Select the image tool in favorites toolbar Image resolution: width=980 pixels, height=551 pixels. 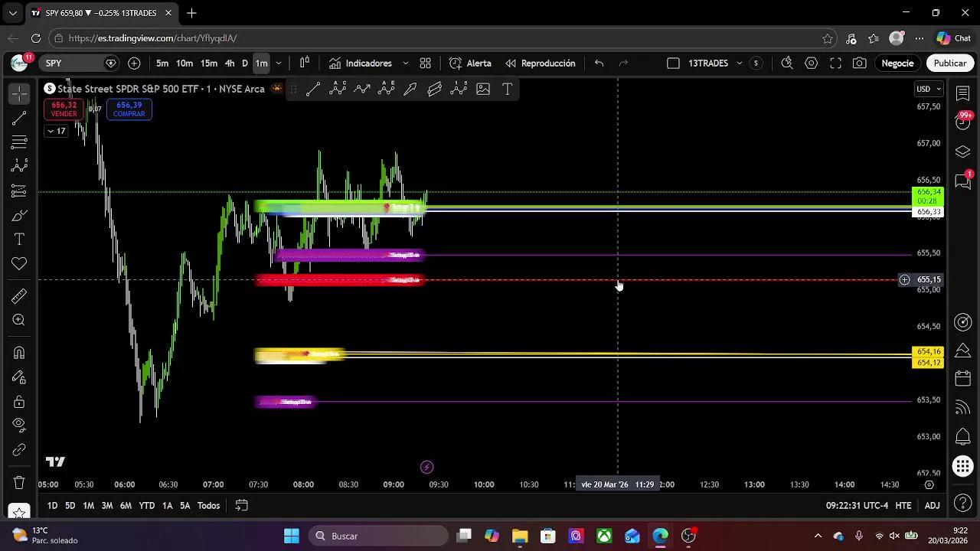(x=483, y=90)
